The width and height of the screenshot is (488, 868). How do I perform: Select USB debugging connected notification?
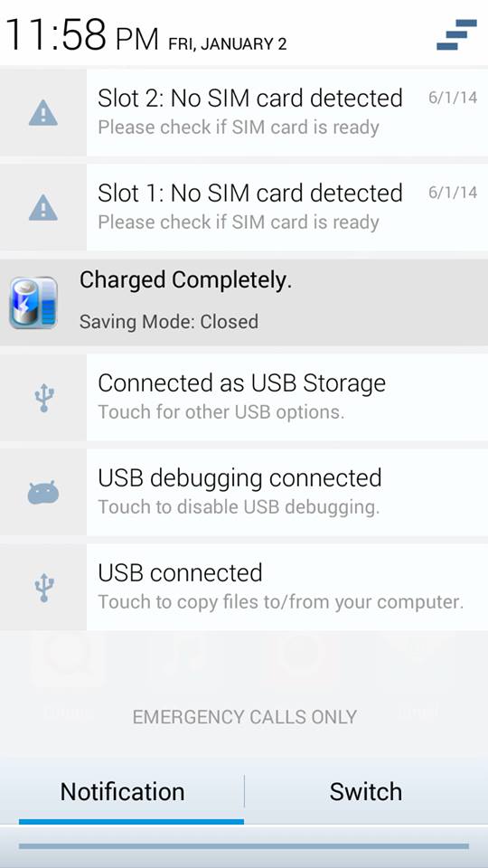244,492
